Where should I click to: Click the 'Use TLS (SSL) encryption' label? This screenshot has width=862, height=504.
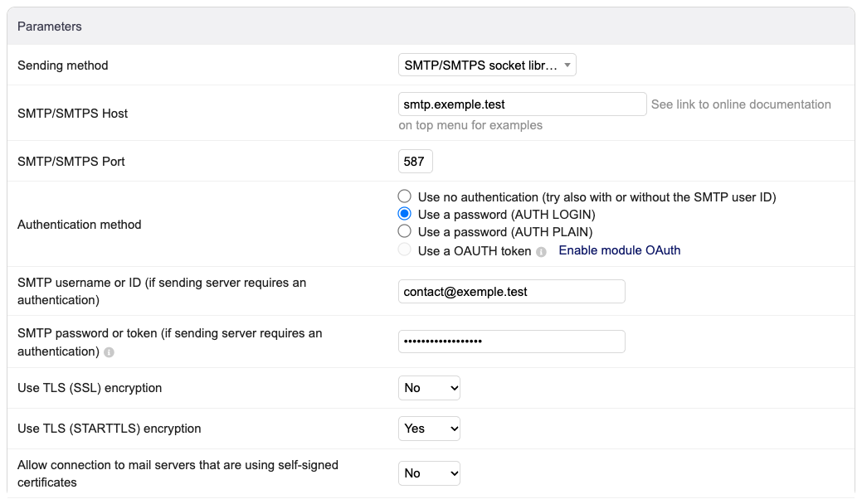click(90, 388)
